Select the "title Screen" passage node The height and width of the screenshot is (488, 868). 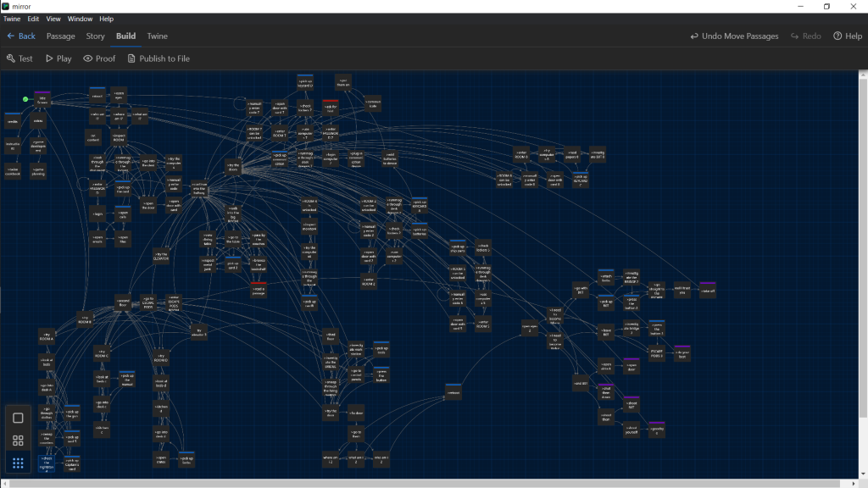pos(42,99)
